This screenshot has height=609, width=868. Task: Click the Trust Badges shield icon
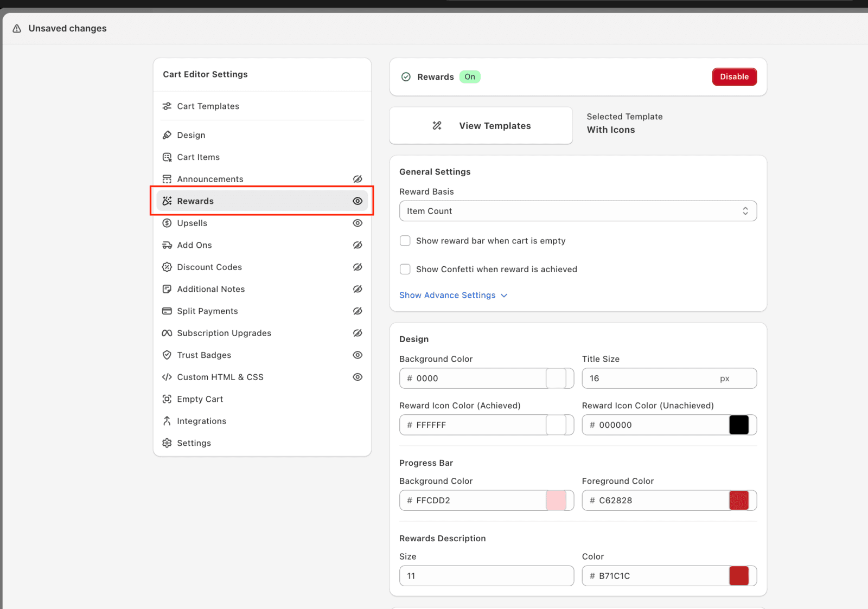pyautogui.click(x=167, y=355)
